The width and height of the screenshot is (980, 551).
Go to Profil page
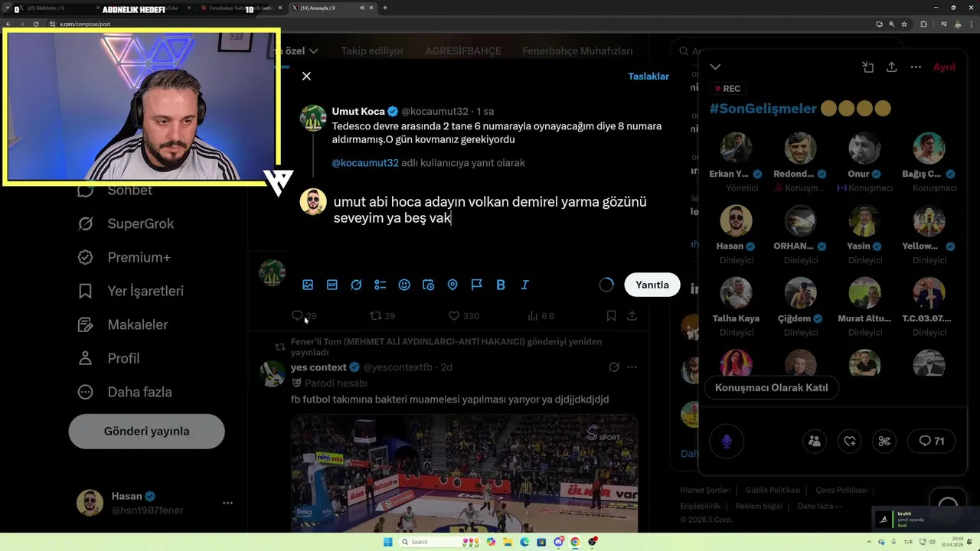pyautogui.click(x=108, y=358)
